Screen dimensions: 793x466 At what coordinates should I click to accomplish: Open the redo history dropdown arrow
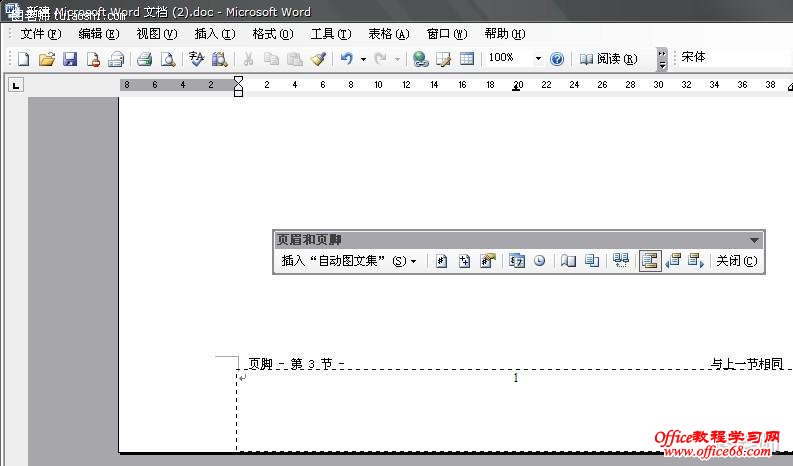click(397, 59)
